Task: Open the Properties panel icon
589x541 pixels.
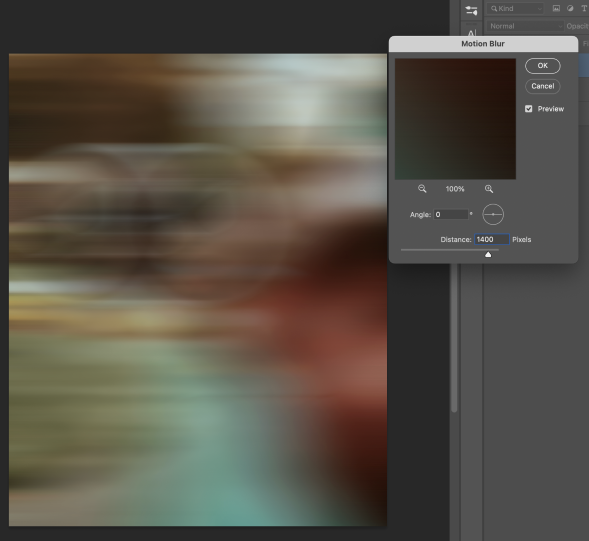Action: tap(471, 10)
